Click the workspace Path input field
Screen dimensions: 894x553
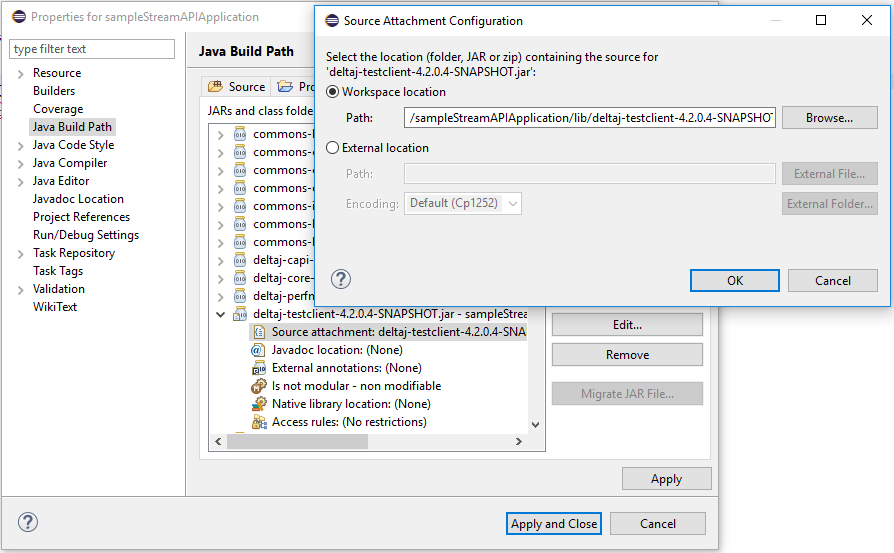pyautogui.click(x=590, y=117)
